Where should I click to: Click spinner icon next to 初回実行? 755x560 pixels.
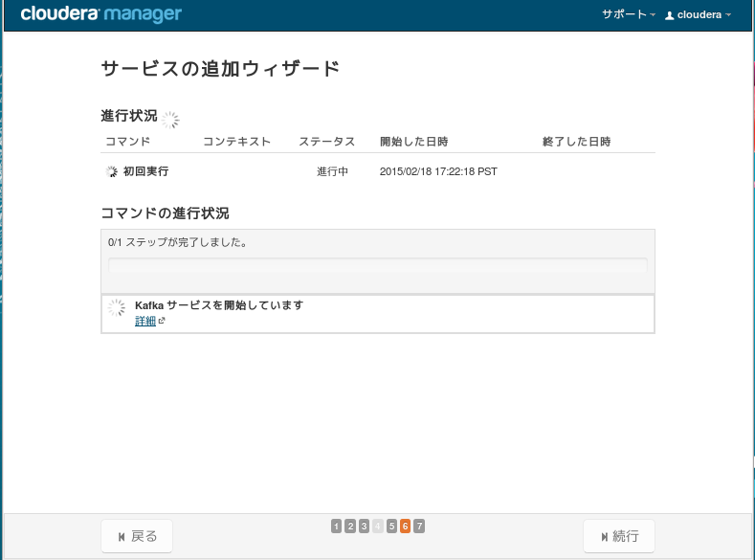point(112,171)
